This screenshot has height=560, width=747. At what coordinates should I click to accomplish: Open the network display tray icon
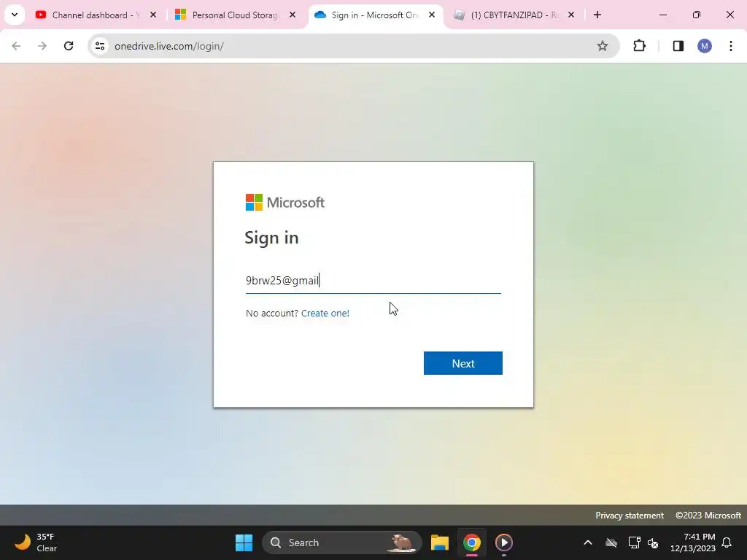pyautogui.click(x=634, y=542)
